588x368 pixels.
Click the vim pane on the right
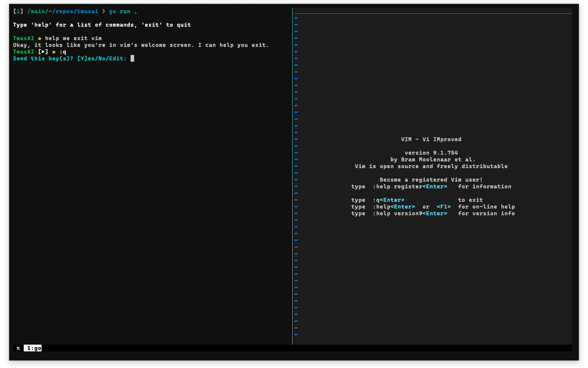[x=432, y=276]
